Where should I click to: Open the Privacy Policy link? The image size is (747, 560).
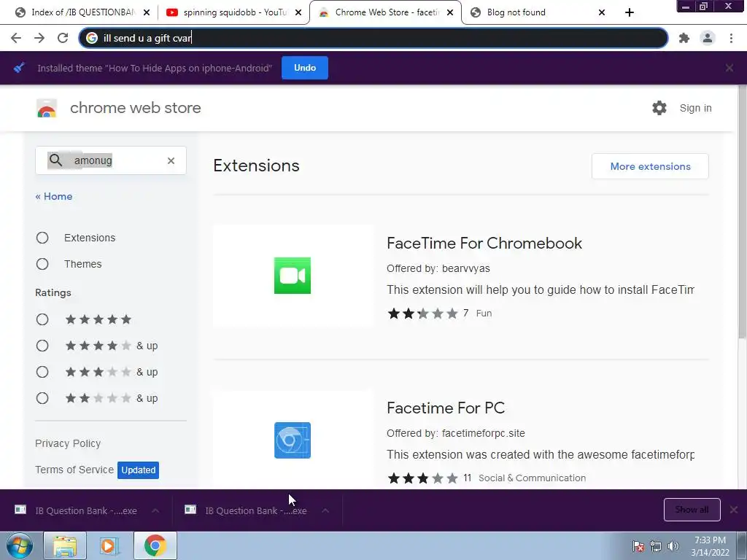(x=68, y=443)
